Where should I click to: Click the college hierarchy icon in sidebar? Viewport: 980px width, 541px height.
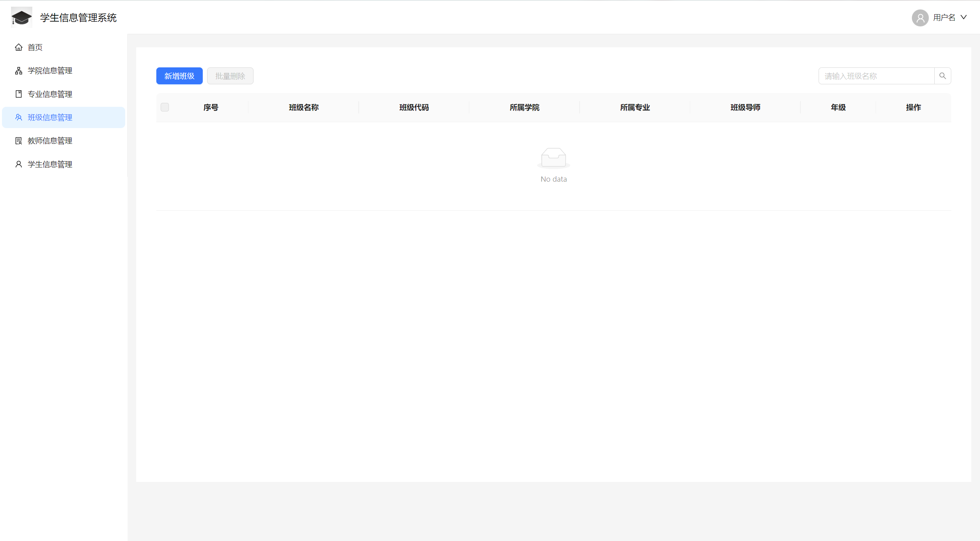[19, 71]
